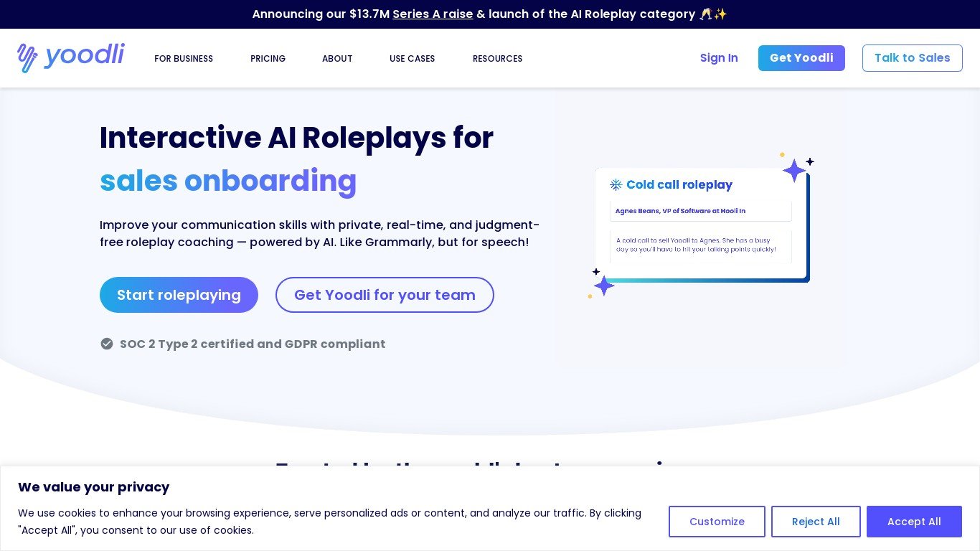Click the cold call scenario description box

(700, 245)
